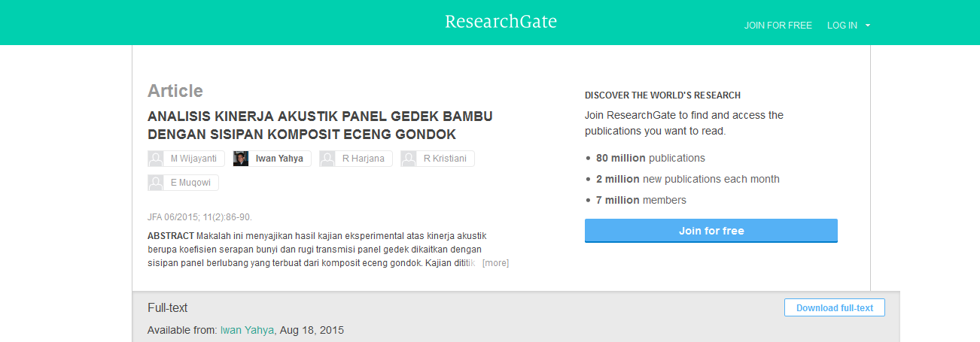This screenshot has width=980, height=342.
Task: Open author R Harjana's name link
Action: tap(364, 159)
